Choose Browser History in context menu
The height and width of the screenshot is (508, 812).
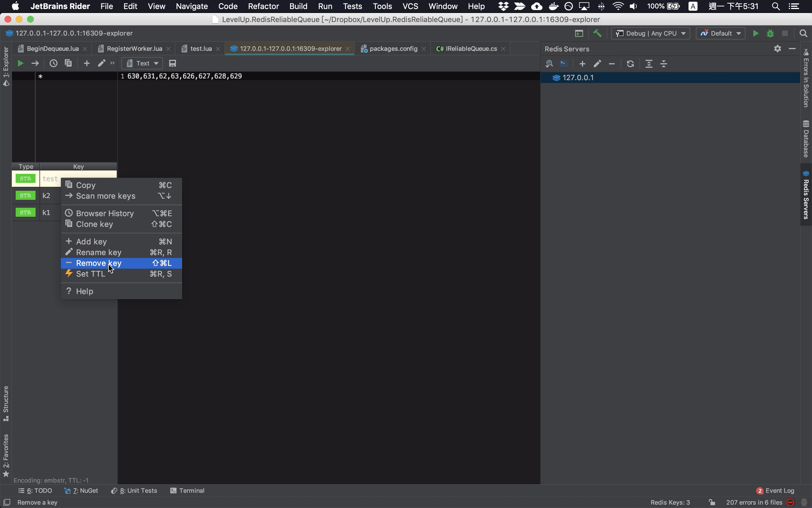pos(121,213)
